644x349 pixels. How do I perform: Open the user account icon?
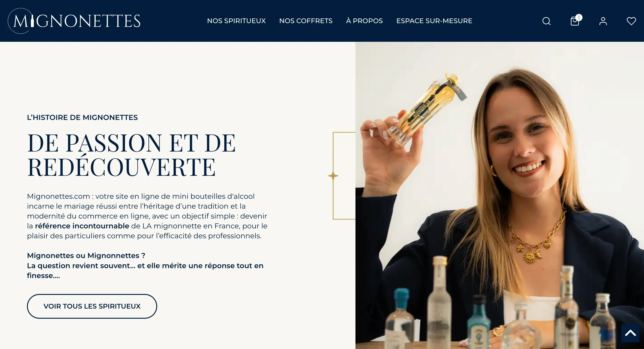(603, 21)
